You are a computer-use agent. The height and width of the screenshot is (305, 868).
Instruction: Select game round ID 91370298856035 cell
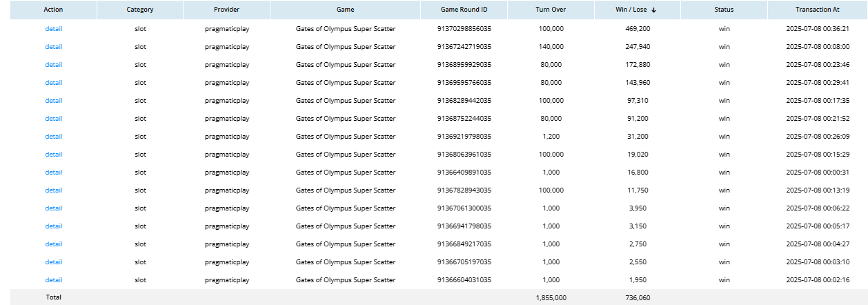[x=464, y=29]
